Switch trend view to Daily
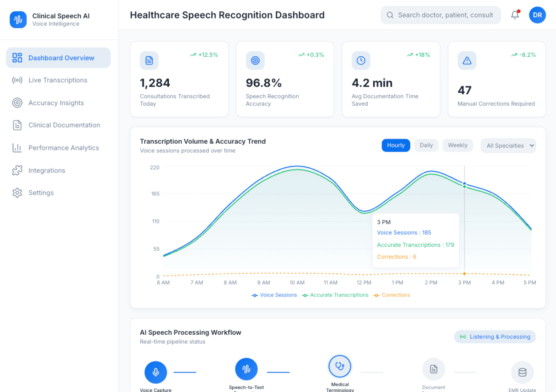 (426, 145)
